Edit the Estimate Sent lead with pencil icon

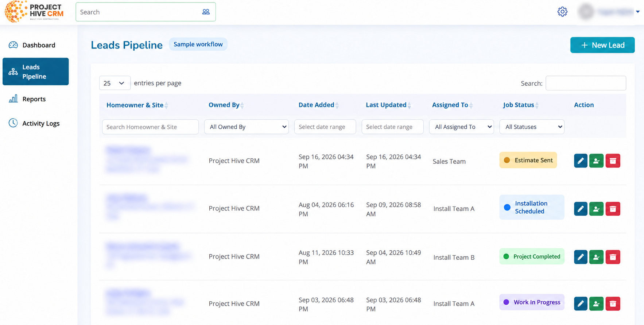pos(581,161)
